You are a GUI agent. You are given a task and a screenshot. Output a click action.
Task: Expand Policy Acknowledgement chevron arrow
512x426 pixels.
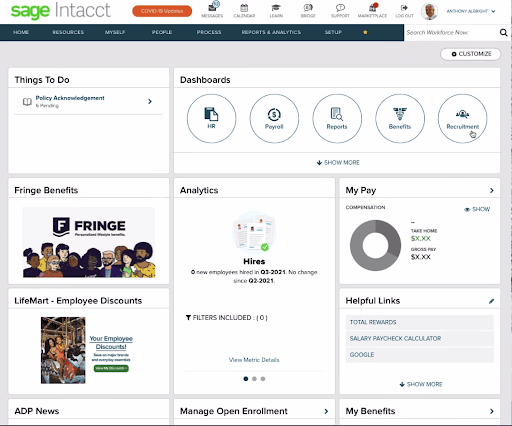pyautogui.click(x=150, y=101)
